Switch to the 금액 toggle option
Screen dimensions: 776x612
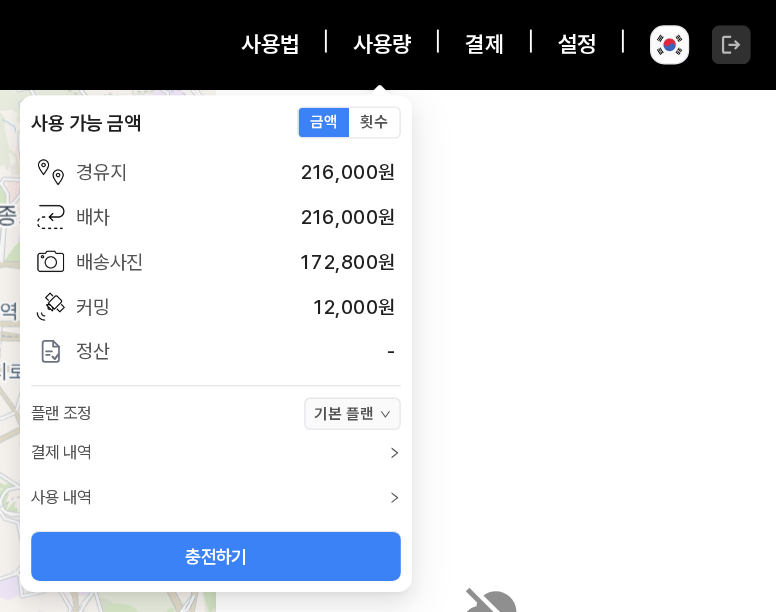pos(324,122)
